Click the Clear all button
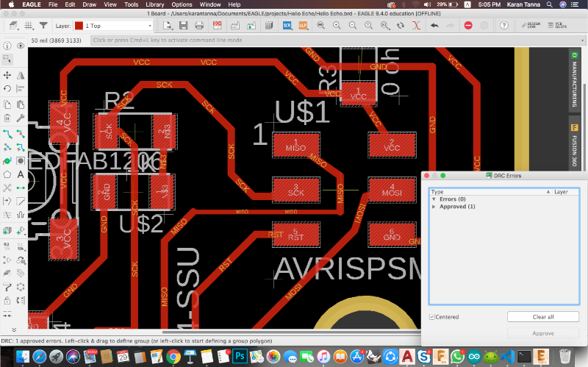The image size is (588, 367). (543, 317)
